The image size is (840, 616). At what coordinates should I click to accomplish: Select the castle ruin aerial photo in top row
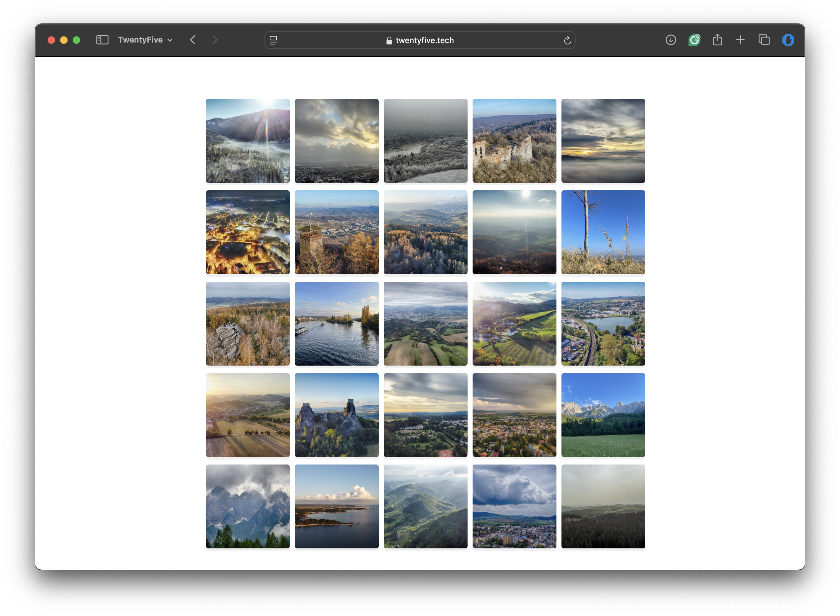514,141
